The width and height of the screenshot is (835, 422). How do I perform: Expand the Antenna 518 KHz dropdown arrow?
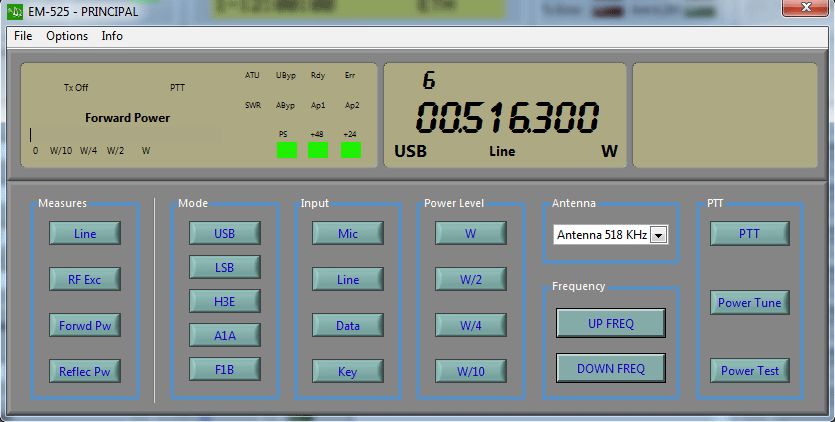tap(659, 235)
